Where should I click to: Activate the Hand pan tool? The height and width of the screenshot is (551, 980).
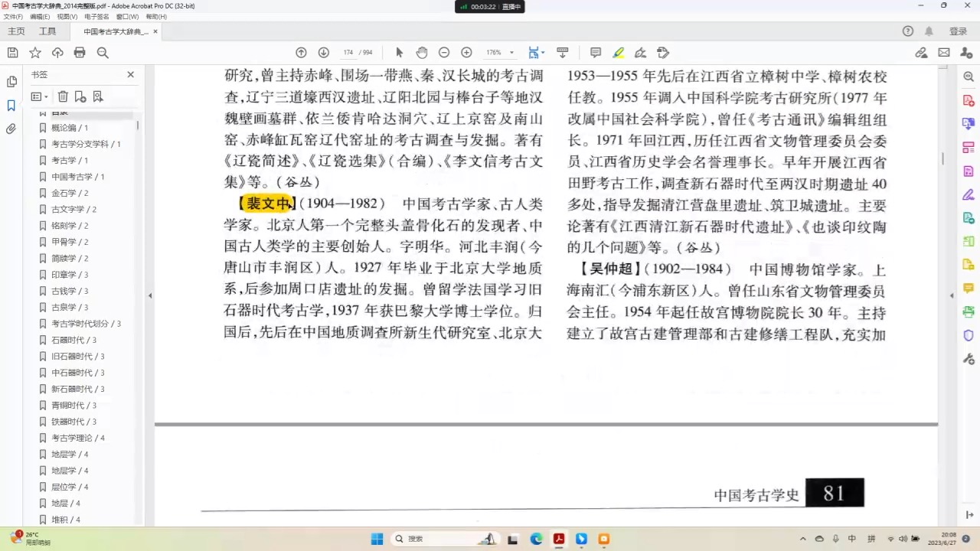[422, 53]
